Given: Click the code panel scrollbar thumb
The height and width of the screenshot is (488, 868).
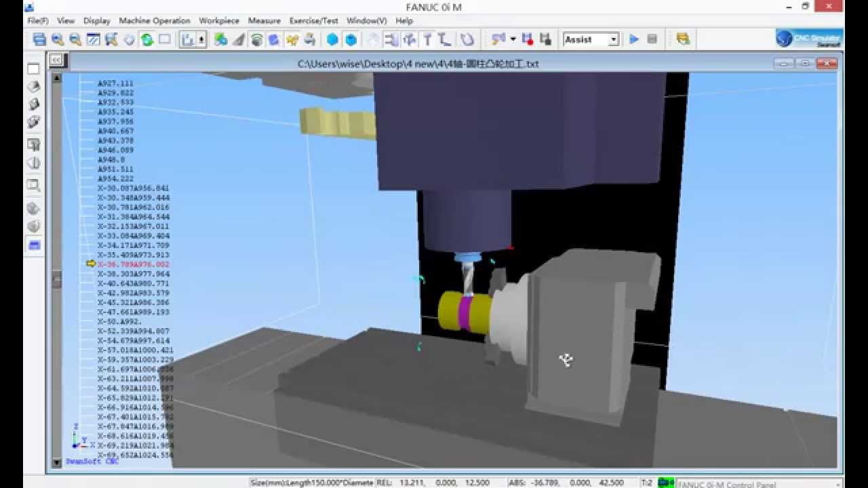Looking at the screenshot, I should click(x=57, y=279).
